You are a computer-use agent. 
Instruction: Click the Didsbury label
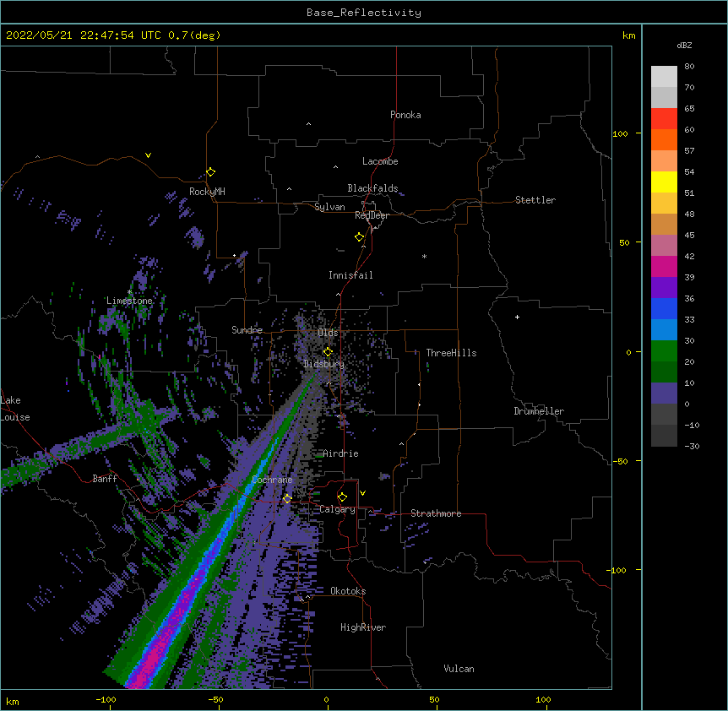(x=323, y=364)
